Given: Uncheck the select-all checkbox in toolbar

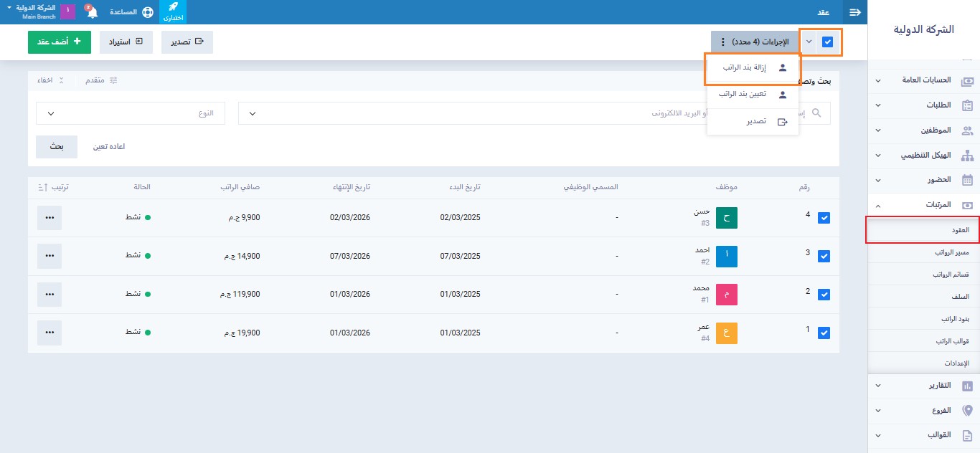Looking at the screenshot, I should coord(828,42).
